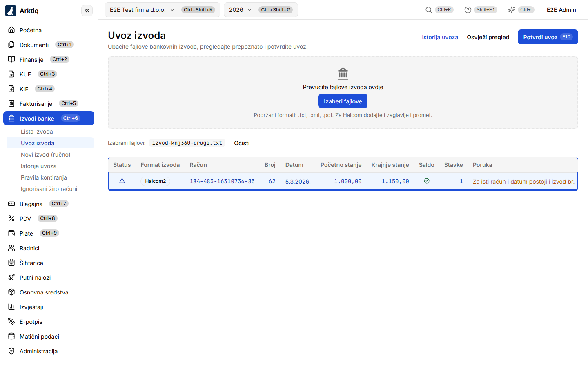Screen dimensions: 588x368
Task: Click the Putni nalozi airplane icon
Action: pyautogui.click(x=11, y=277)
